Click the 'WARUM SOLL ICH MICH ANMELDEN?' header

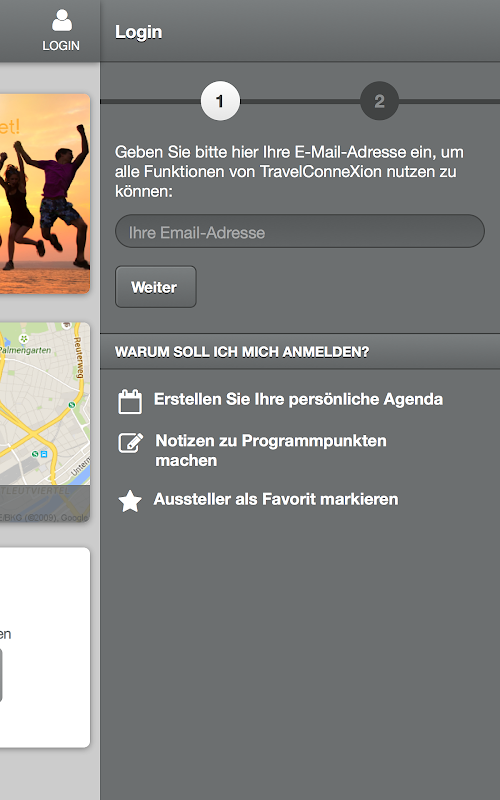(x=242, y=352)
